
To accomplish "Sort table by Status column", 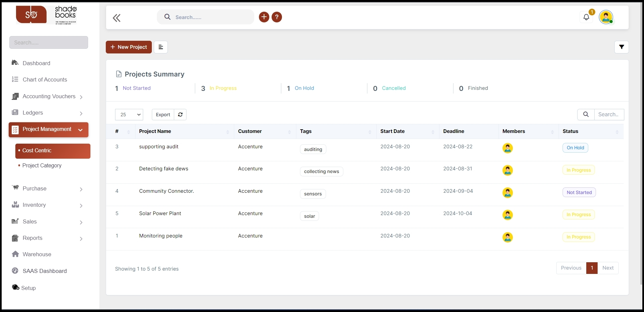I will pos(591,131).
